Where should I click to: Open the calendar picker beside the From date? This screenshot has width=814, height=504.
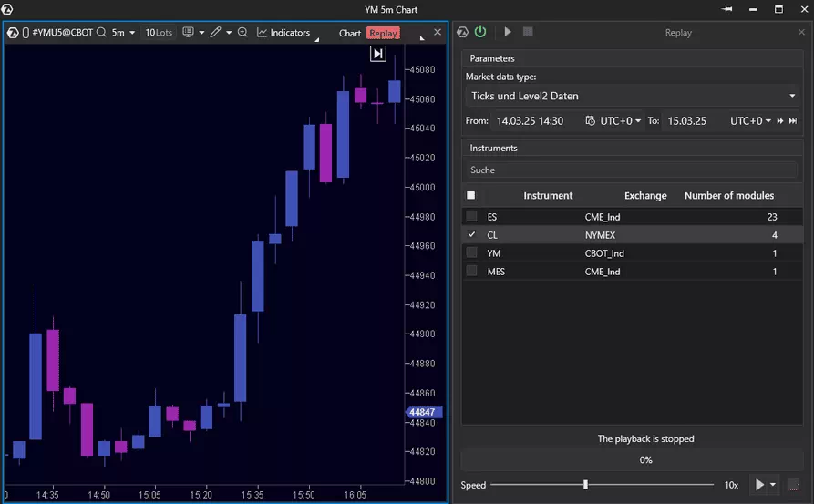[x=590, y=120]
